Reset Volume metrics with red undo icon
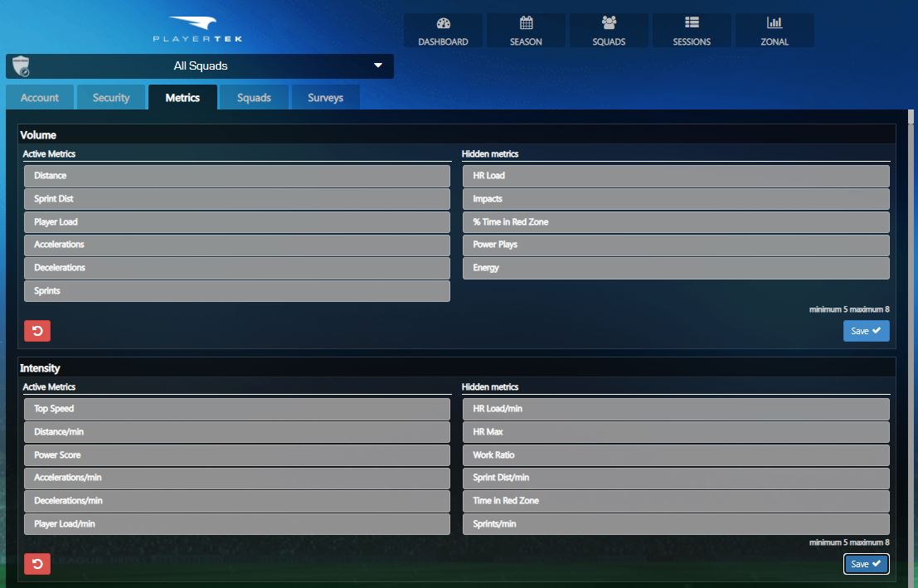This screenshot has height=588, width=918. [x=37, y=331]
